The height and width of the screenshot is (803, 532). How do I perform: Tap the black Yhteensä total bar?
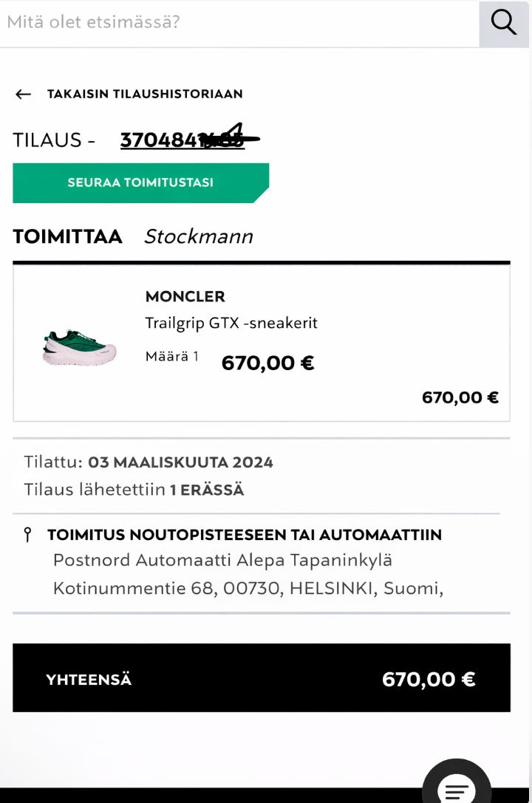click(262, 678)
